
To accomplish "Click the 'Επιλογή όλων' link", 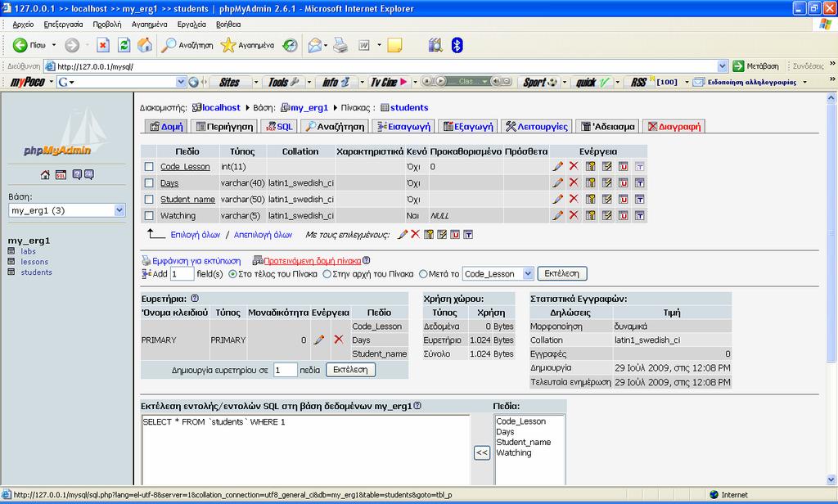I will tap(196, 235).
